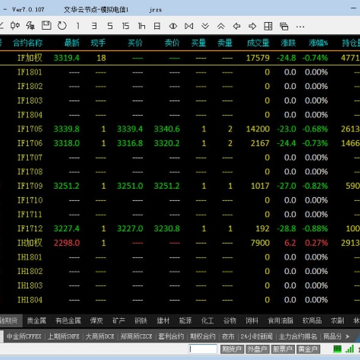This screenshot has width=360, height=360.
Task: Expand more exchange tabs with > arrow
Action: point(347,336)
